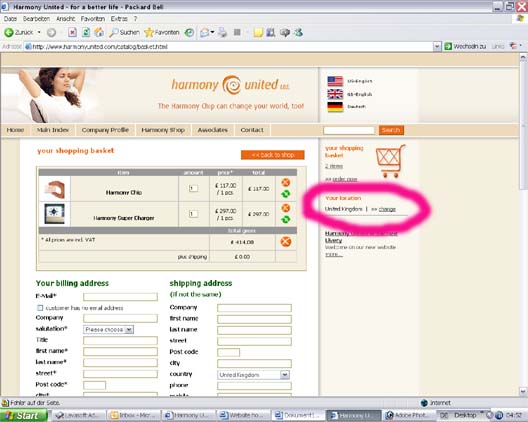Open the ? help menu
This screenshot has width=528, height=422.
coord(135,19)
